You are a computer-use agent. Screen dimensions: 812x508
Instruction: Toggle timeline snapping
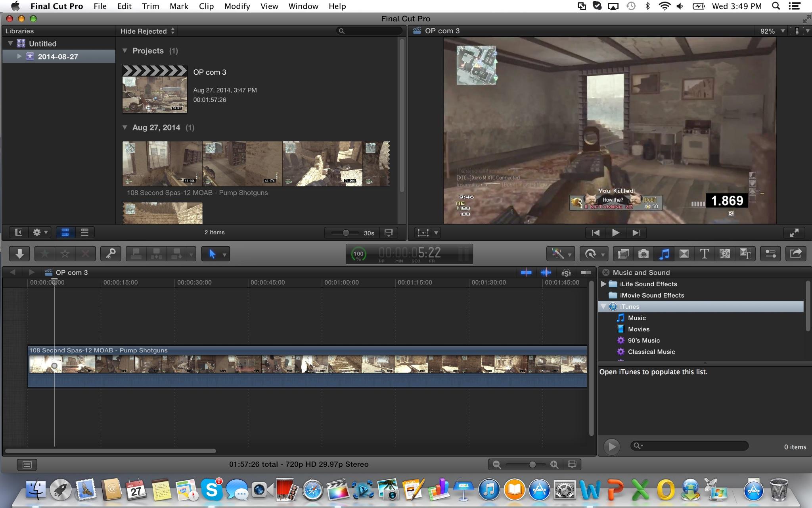(586, 272)
